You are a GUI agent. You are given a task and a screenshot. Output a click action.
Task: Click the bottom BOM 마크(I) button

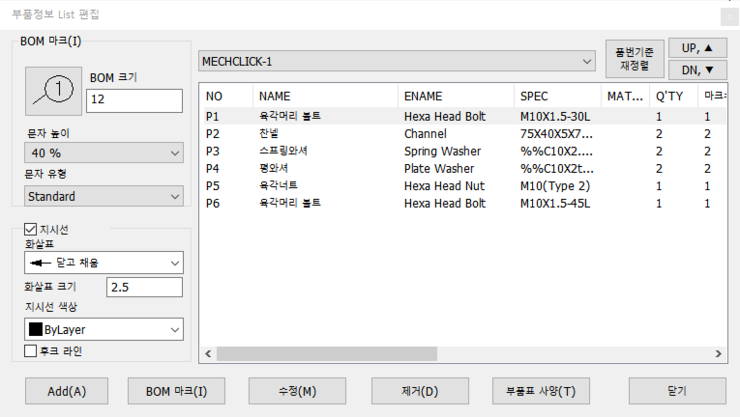click(x=177, y=391)
